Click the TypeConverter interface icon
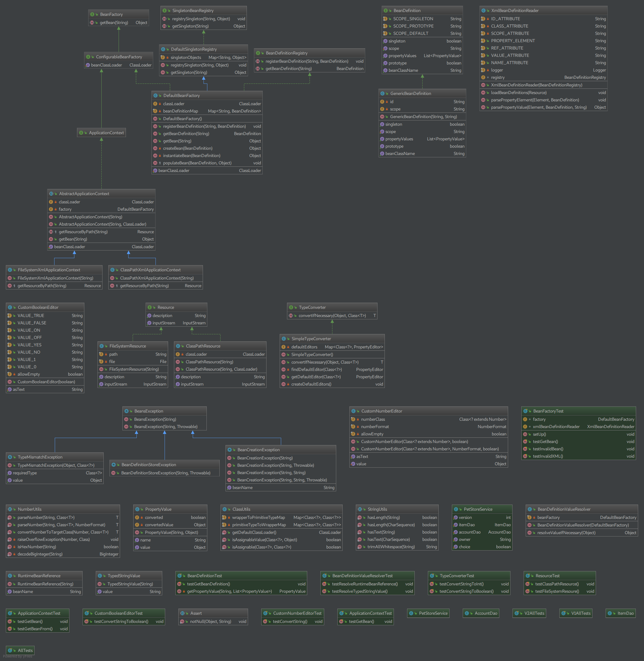This screenshot has width=644, height=661. (291, 307)
